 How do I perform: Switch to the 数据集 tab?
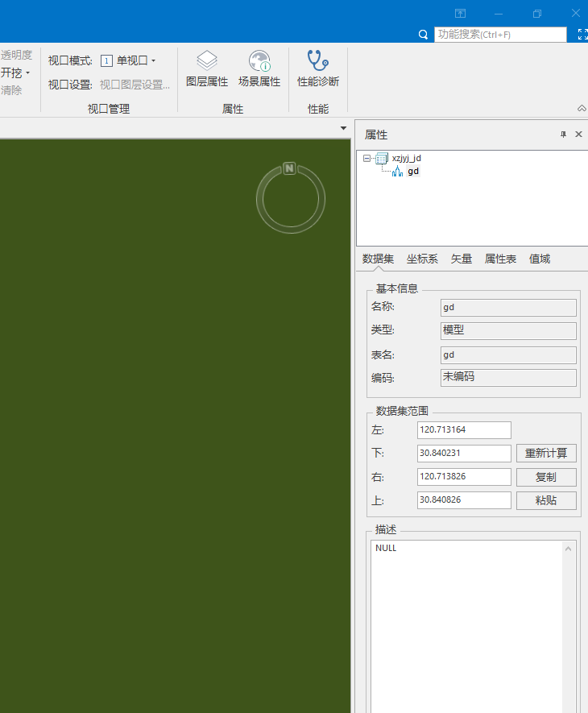coord(378,259)
